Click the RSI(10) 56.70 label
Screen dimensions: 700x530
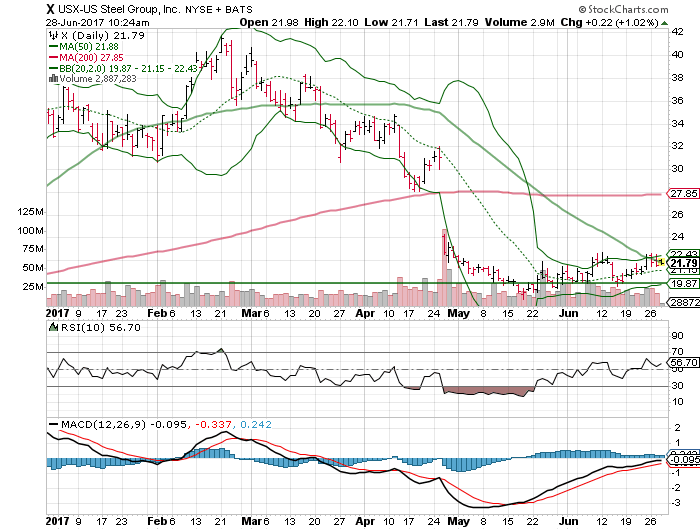[101, 327]
